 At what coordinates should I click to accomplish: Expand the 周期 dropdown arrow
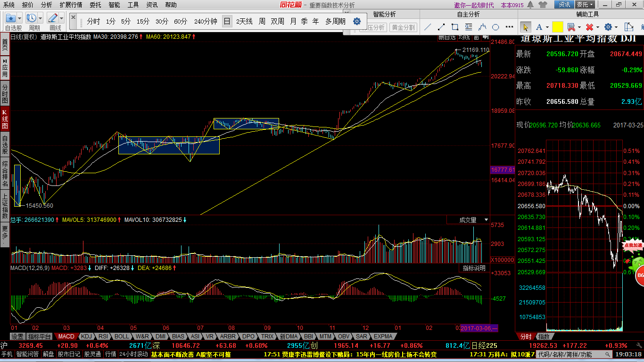pos(41,18)
